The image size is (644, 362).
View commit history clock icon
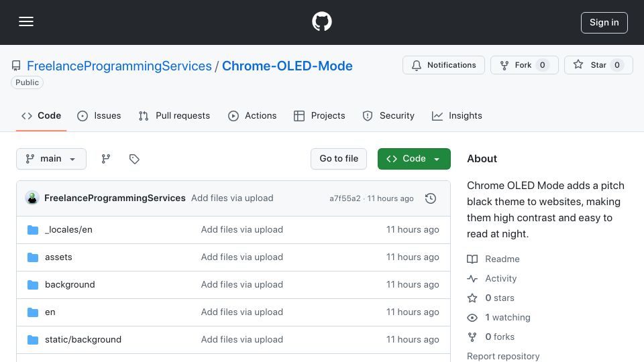431,198
